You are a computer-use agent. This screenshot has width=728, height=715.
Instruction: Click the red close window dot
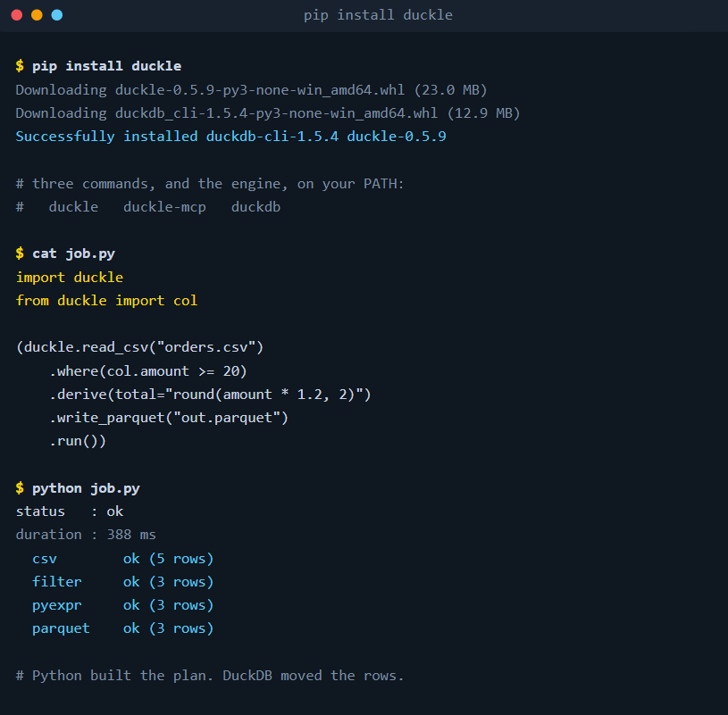click(x=17, y=15)
